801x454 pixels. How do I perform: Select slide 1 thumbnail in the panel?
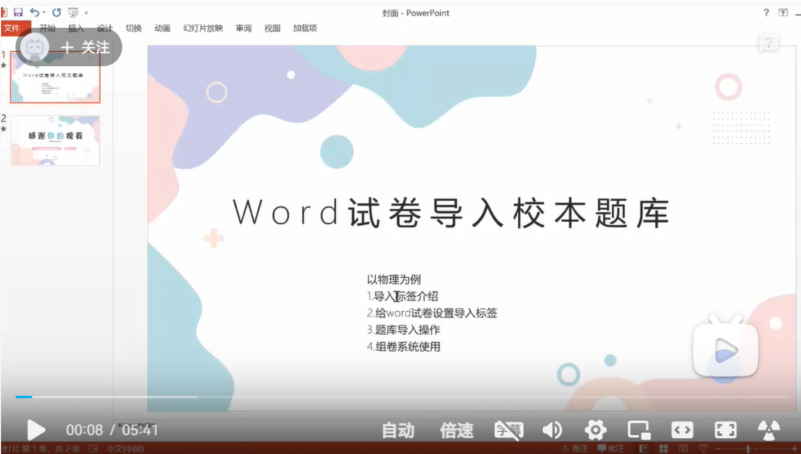(x=55, y=77)
